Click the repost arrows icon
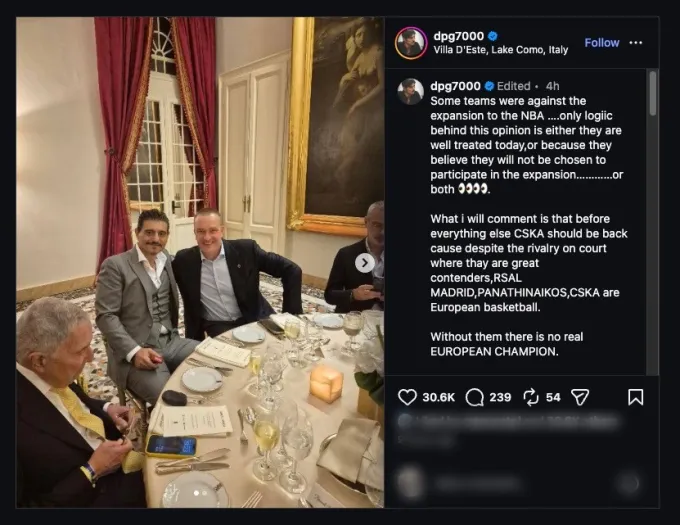 [531, 397]
